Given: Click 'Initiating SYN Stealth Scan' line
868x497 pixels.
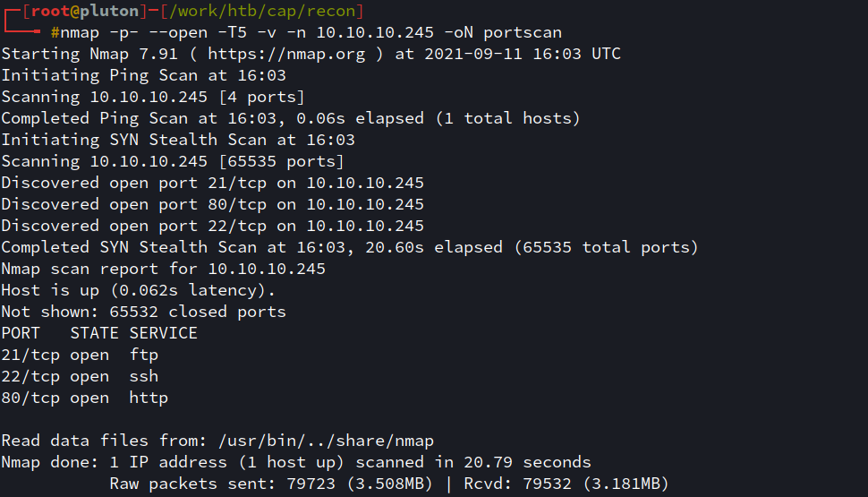Looking at the screenshot, I should (x=178, y=141).
